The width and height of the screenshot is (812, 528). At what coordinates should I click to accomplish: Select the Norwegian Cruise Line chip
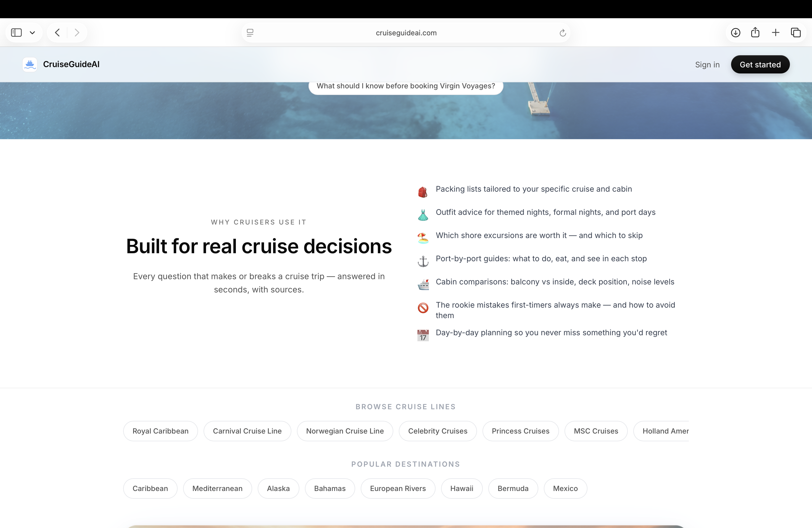coord(345,431)
